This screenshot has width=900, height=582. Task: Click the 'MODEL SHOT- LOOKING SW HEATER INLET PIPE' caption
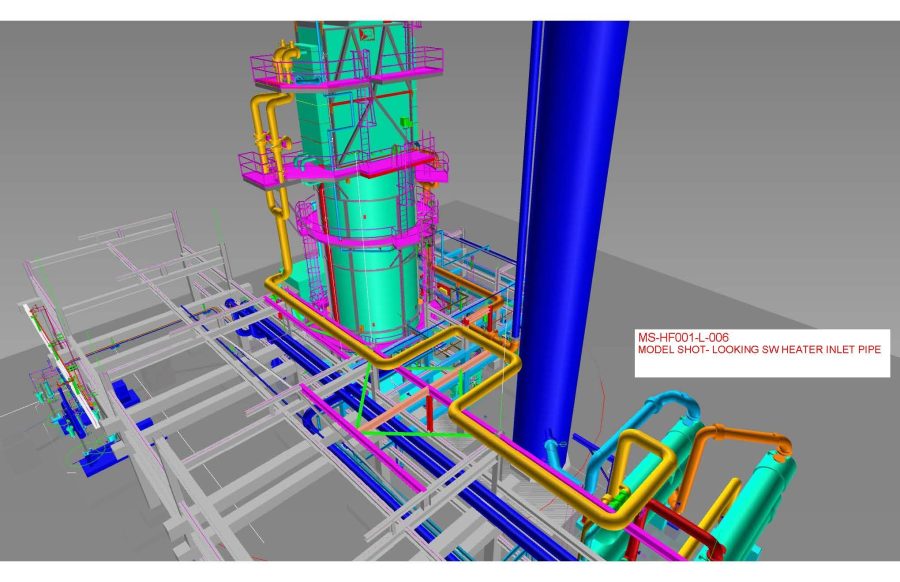[761, 349]
